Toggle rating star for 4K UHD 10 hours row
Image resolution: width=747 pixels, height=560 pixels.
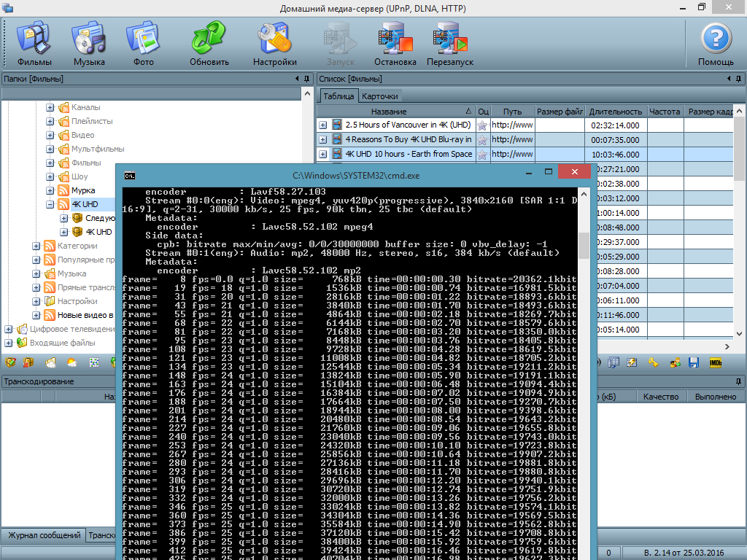pyautogui.click(x=482, y=155)
